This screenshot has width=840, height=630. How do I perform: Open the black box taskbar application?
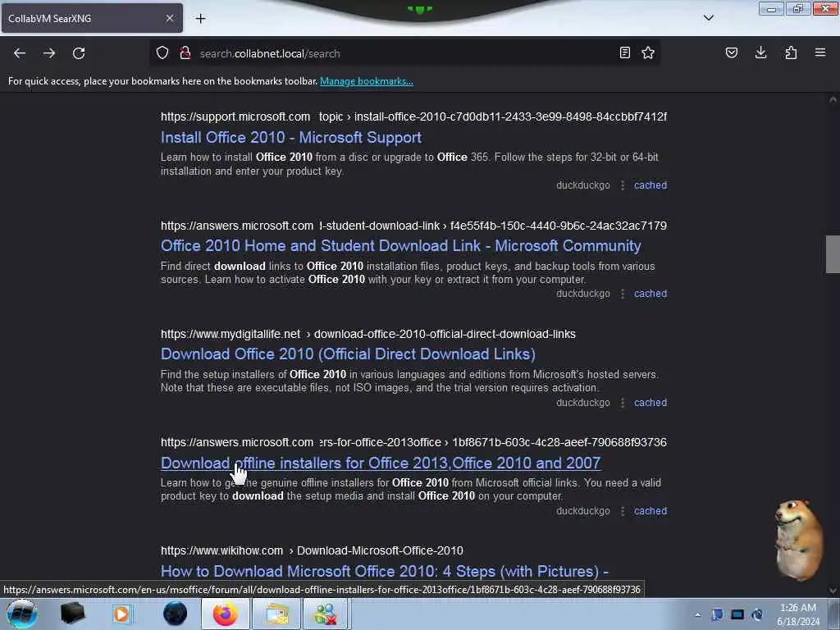[x=72, y=614]
